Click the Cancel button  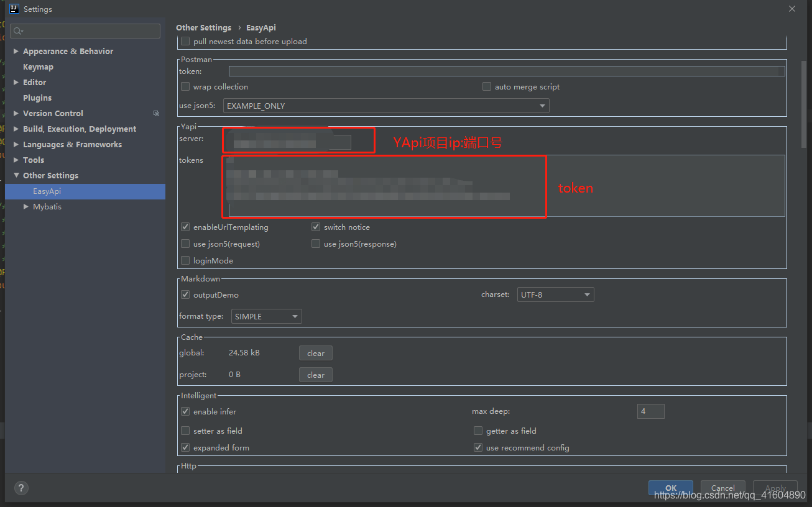click(723, 488)
